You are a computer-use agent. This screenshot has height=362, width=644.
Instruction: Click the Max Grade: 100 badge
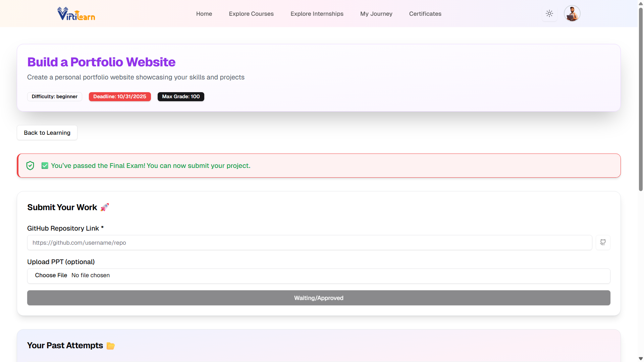(x=181, y=97)
